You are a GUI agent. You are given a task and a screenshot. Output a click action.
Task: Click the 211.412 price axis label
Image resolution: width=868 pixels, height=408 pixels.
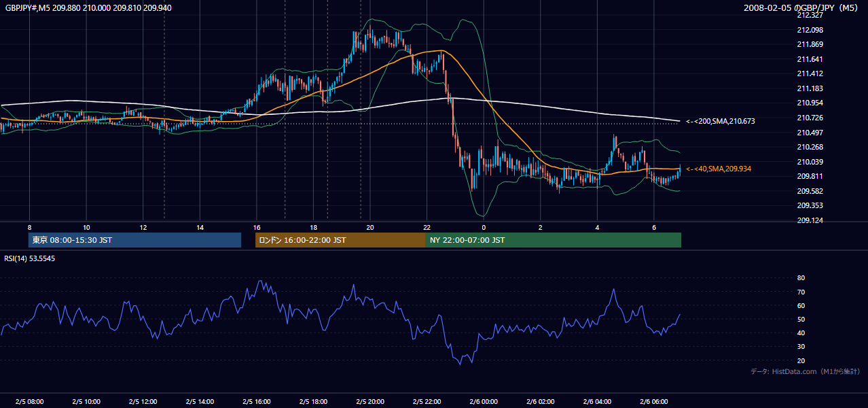click(x=810, y=73)
